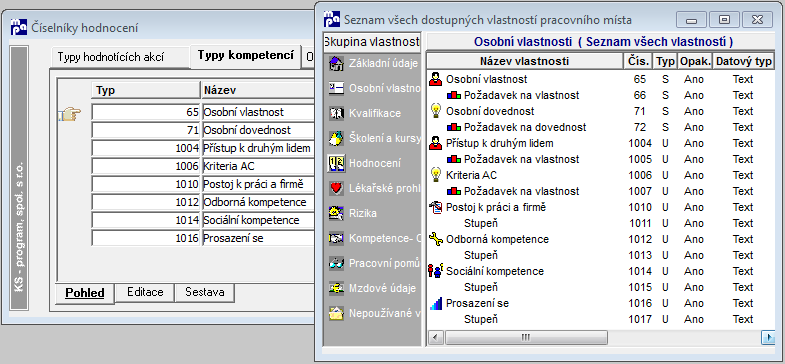Click the lightbulb icon beside Kriteria AC
The image size is (785, 364).
(x=436, y=175)
